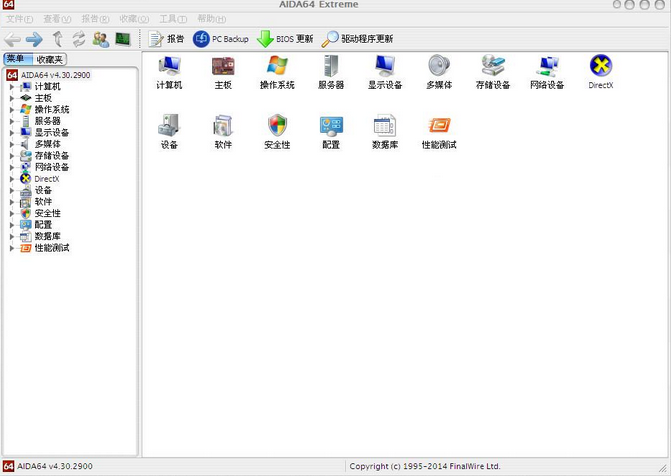The image size is (671, 476).
Task: Open the 操作系统 Windows icon in main pane
Action: 277,72
